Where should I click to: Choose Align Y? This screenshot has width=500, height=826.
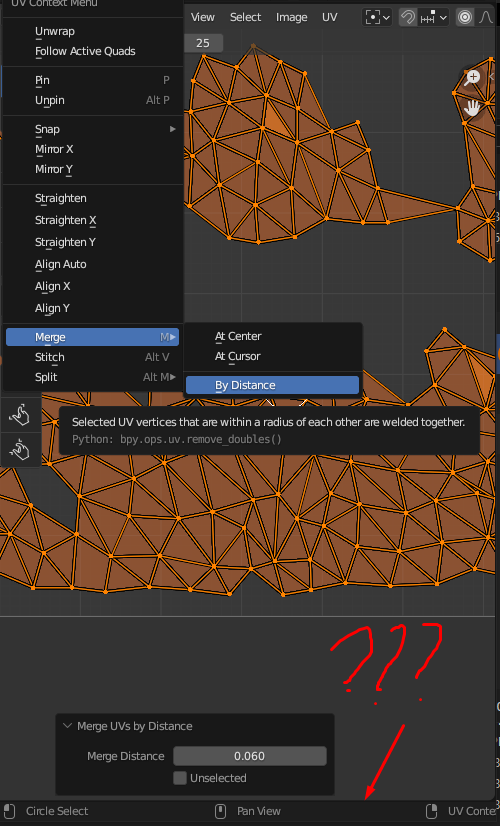[x=92, y=308]
